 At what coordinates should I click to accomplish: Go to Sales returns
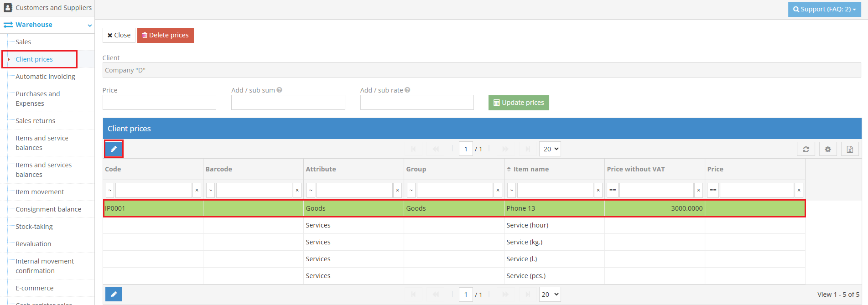point(35,121)
